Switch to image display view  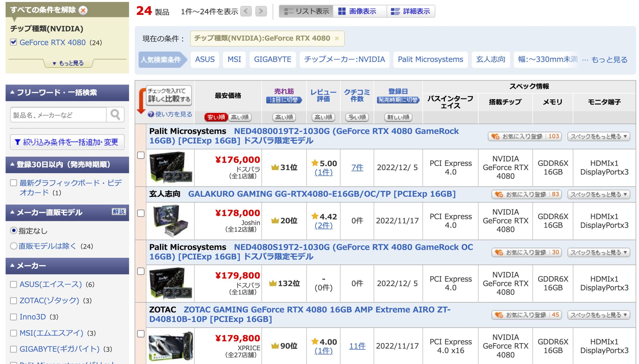(x=358, y=11)
